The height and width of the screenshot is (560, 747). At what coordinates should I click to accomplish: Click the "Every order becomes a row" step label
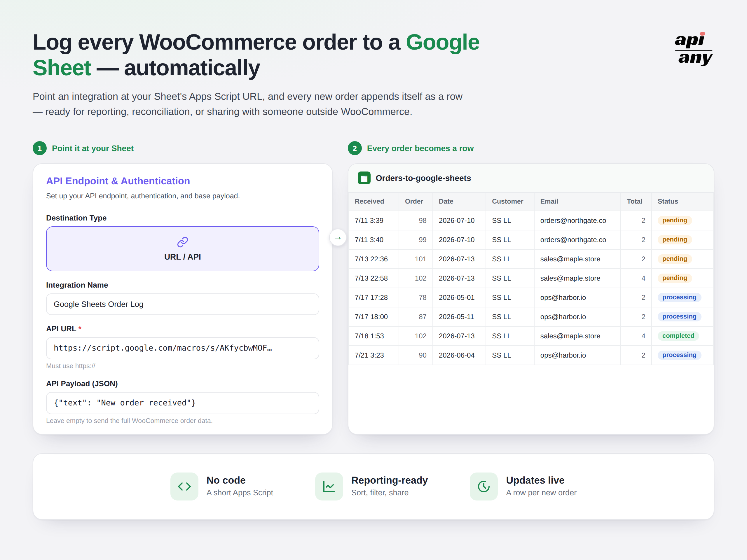[x=420, y=148]
